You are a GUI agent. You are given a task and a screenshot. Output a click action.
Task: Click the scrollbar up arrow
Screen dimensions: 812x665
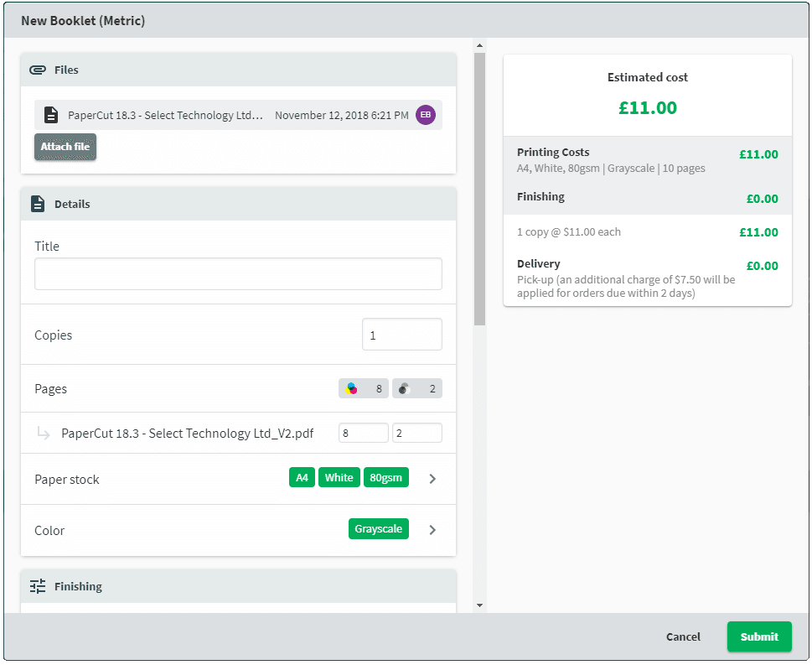(479, 45)
